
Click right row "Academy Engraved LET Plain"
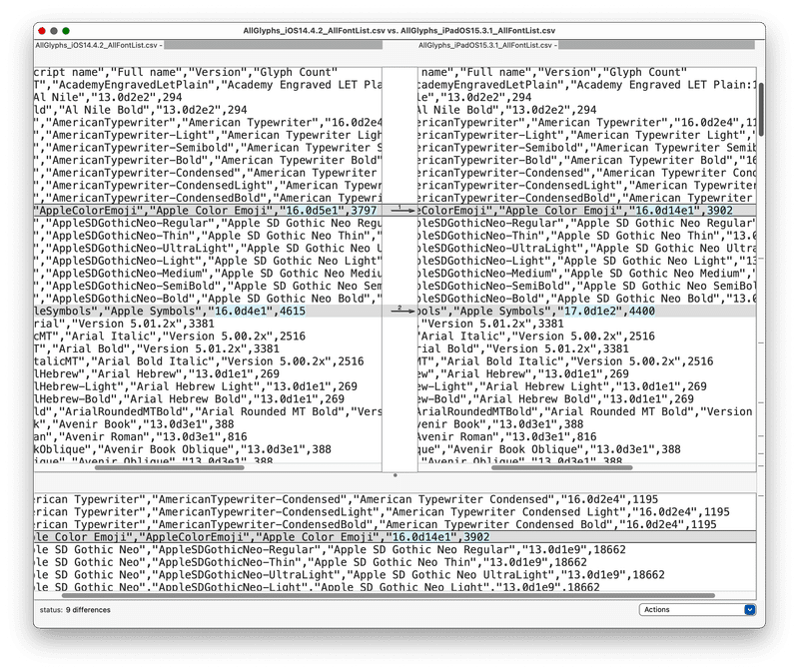[x=587, y=85]
